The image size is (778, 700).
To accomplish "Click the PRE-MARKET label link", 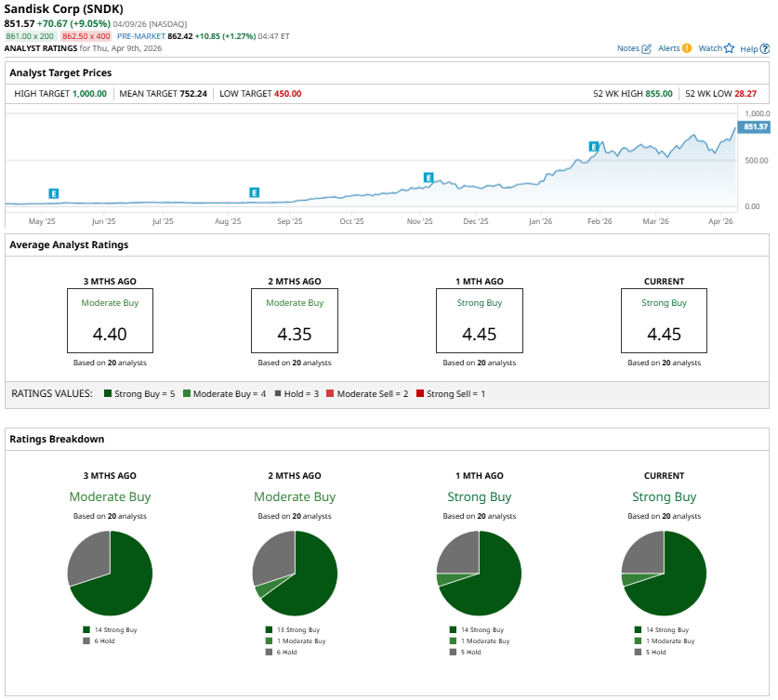I will pos(140,36).
